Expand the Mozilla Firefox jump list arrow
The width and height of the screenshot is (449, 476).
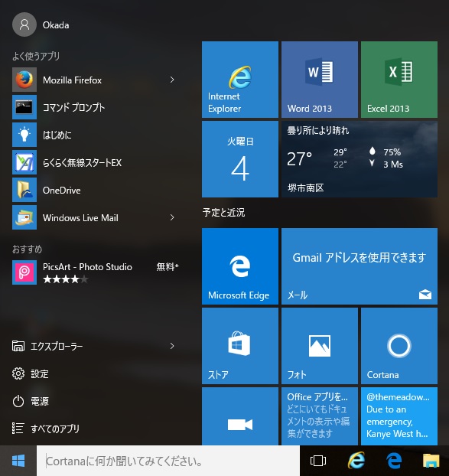pos(172,80)
